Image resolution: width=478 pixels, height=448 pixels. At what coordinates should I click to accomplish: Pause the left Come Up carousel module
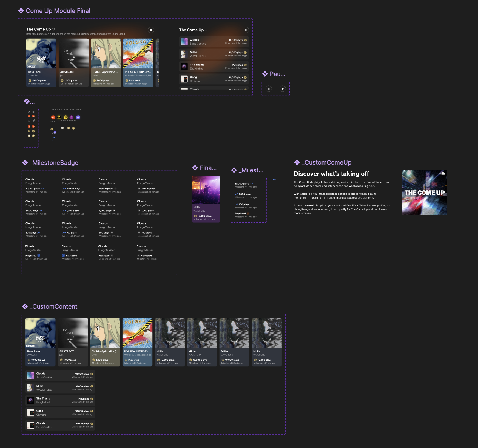point(151,30)
